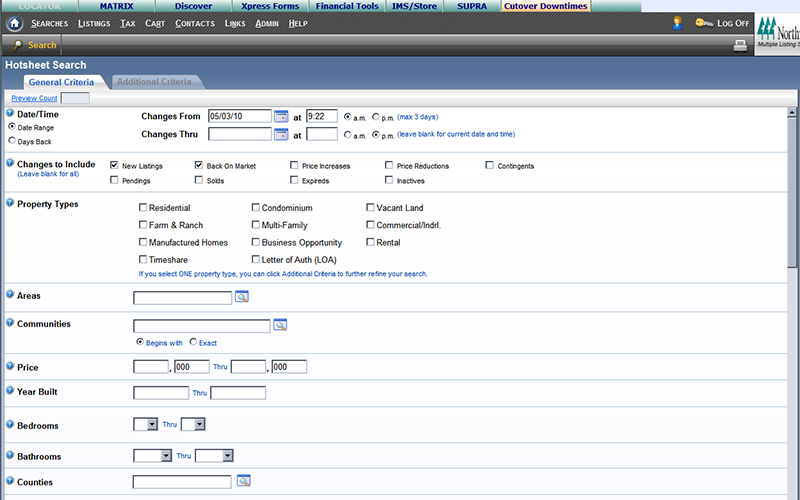Check the Condominium property type
The height and width of the screenshot is (500, 800).
coord(256,208)
